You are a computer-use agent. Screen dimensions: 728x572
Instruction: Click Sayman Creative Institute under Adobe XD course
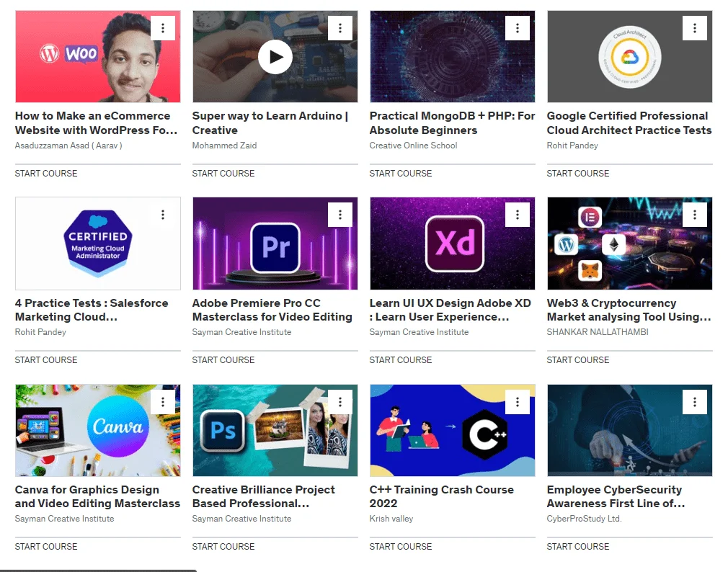[x=420, y=332]
